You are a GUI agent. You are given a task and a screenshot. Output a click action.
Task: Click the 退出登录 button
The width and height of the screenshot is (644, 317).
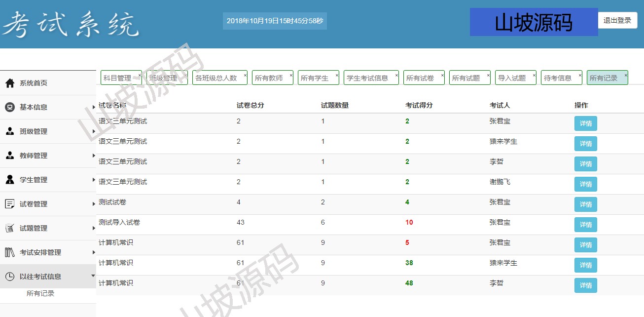click(617, 21)
